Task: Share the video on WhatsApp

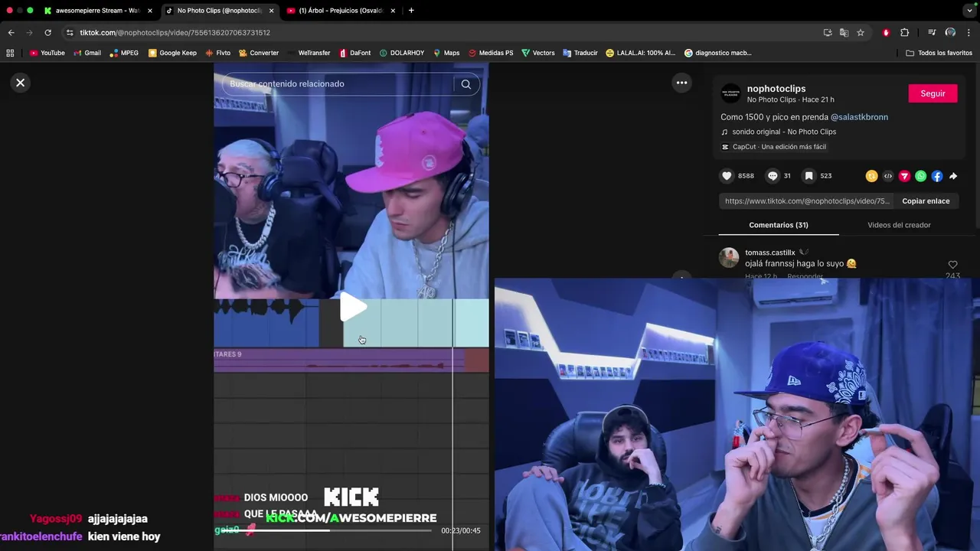Action: tap(921, 176)
